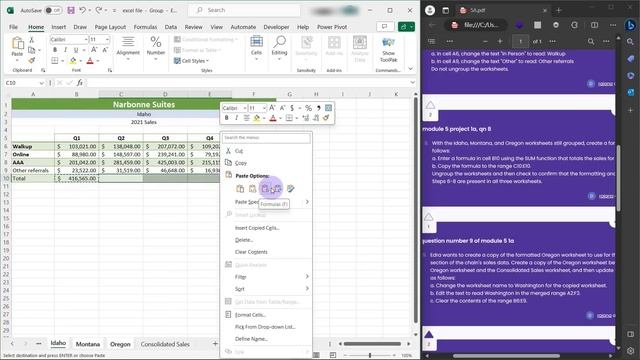
Task: Expand Paste Special submenu arrow
Action: click(307, 202)
